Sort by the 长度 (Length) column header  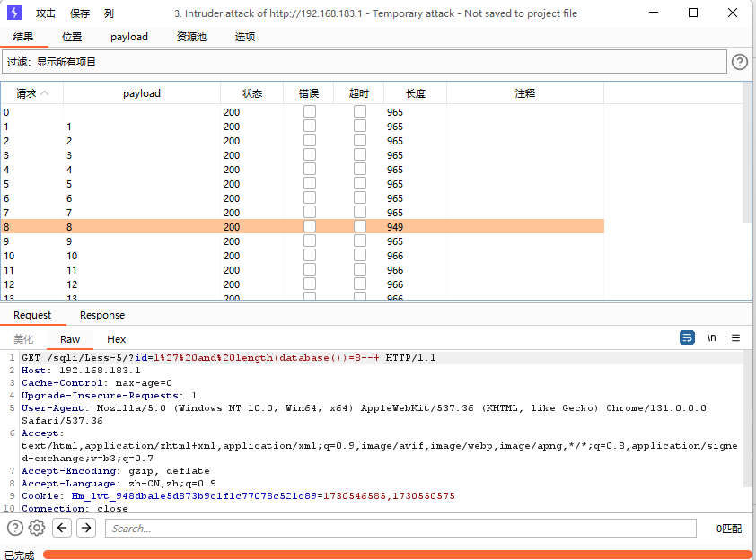coord(416,93)
